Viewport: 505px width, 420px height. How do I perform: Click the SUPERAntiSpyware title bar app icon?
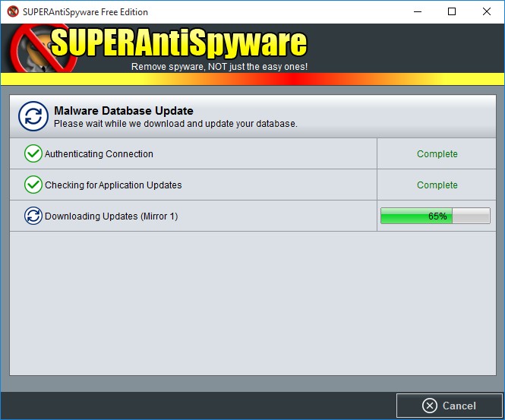13,11
